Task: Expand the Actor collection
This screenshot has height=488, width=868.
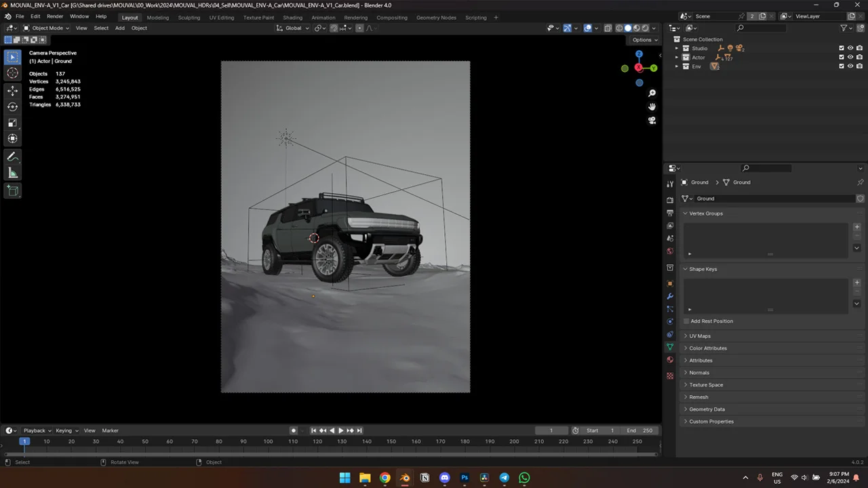Action: pyautogui.click(x=677, y=57)
